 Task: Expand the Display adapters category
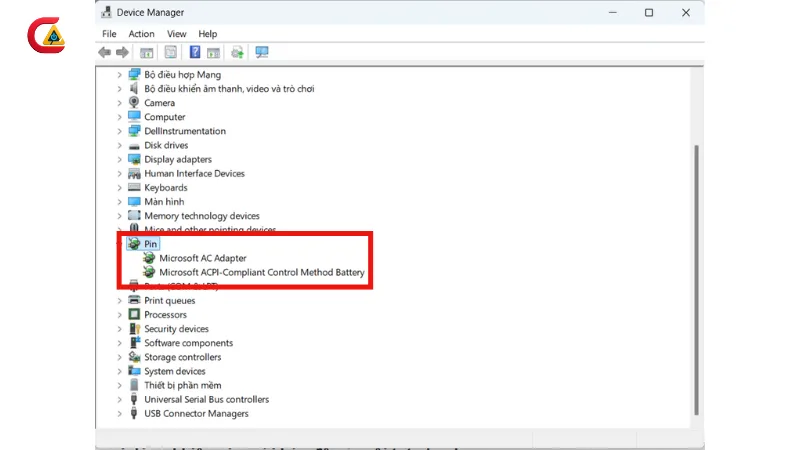click(120, 159)
